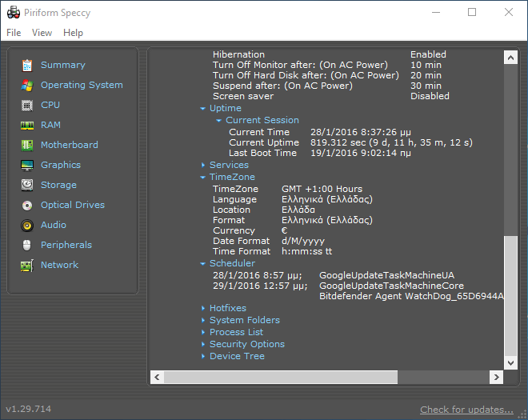Click the horizontal scrollbar right arrow
This screenshot has height=420, width=528.
[x=496, y=378]
